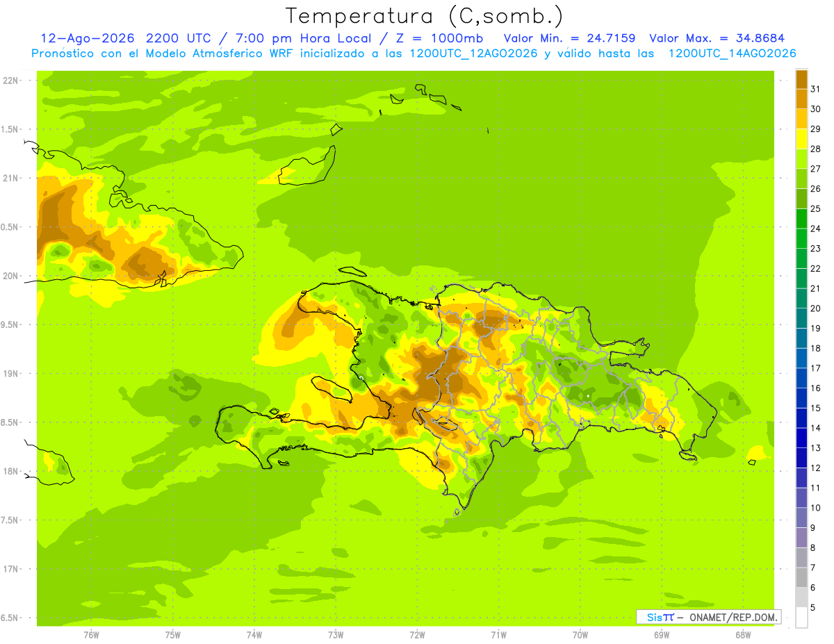
Task: Click the "17N" latitude axis label
Action: tap(10, 569)
